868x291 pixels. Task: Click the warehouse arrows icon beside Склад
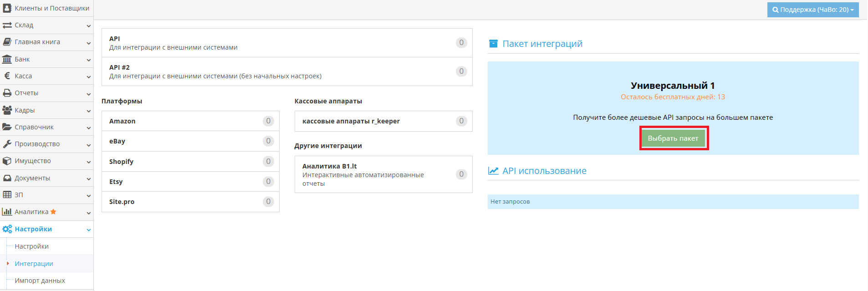pos(7,26)
